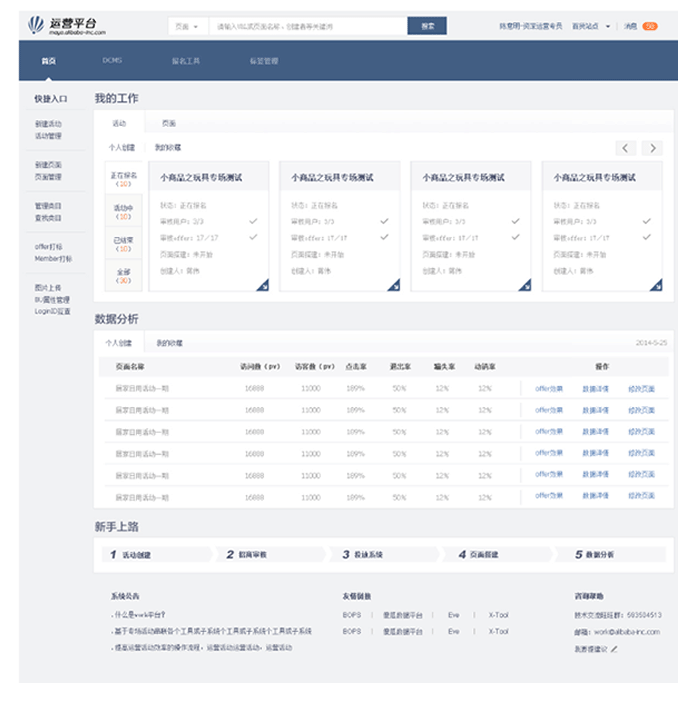Open the 页面 search type dropdown

point(188,27)
